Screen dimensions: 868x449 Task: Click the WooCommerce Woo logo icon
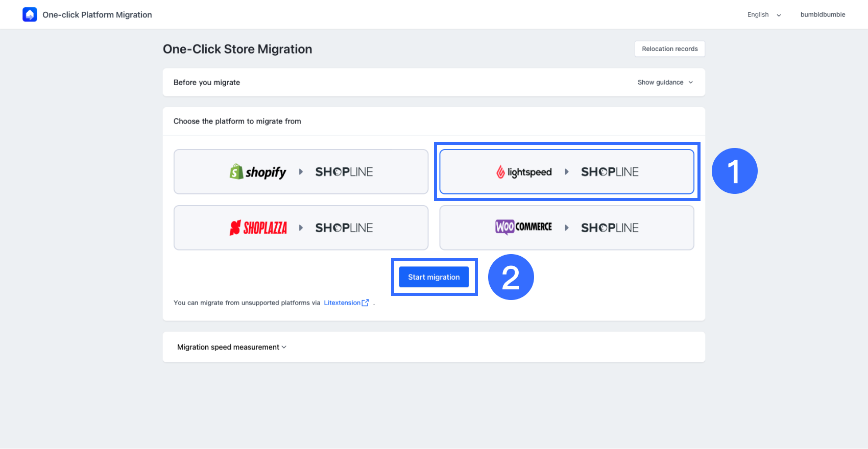point(504,227)
